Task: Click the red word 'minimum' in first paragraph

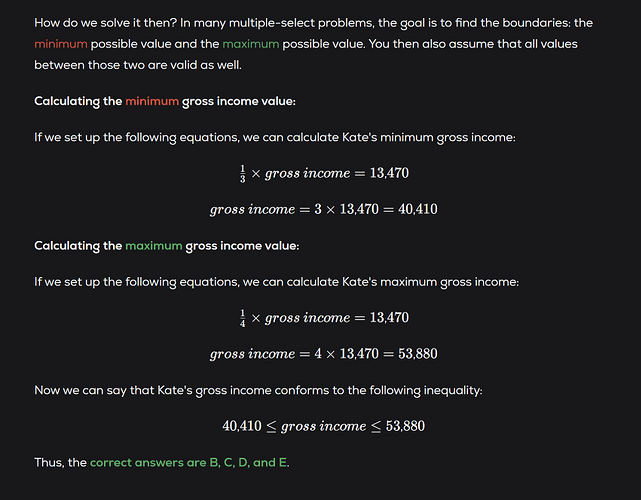Action: 61,44
